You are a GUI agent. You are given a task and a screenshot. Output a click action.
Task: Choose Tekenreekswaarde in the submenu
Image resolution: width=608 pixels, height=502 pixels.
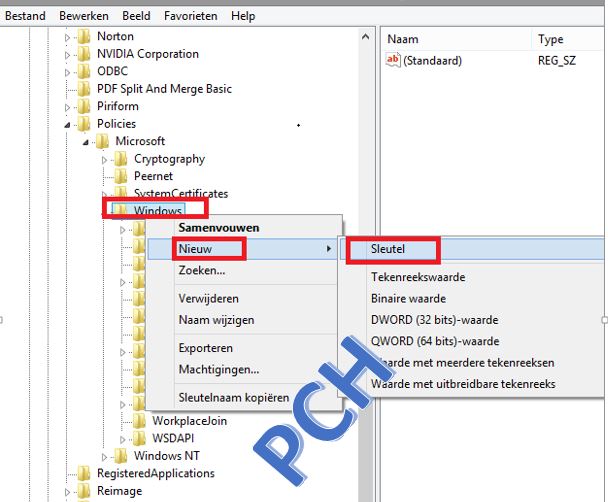click(x=418, y=277)
